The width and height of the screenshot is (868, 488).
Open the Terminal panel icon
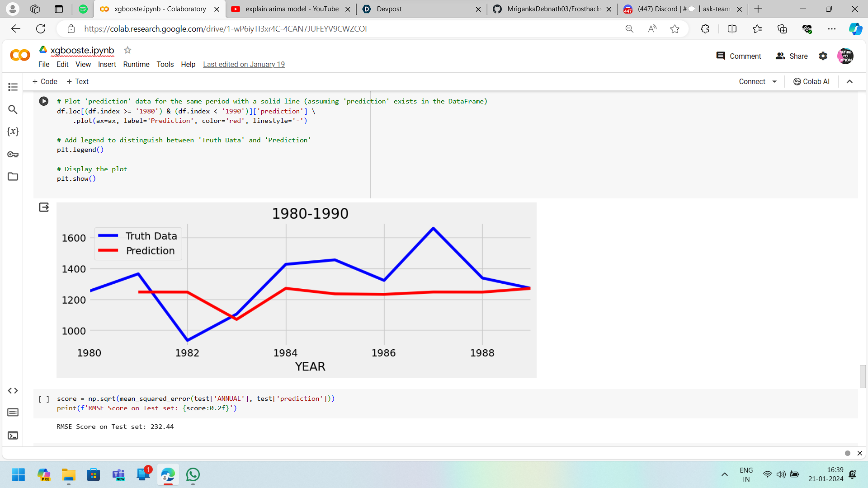click(x=13, y=436)
